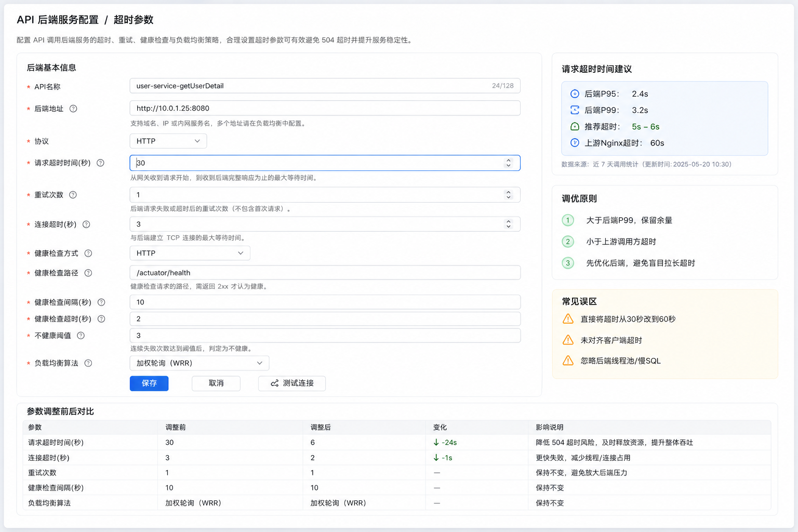Click the 影响说明 column header
798x532 pixels.
(x=550, y=427)
